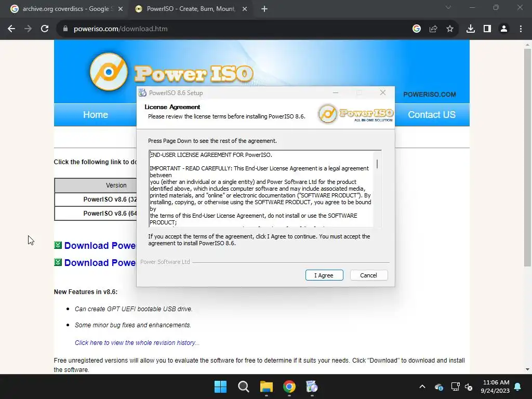
Task: Click the setup installer icon in title bar
Action: point(142,92)
